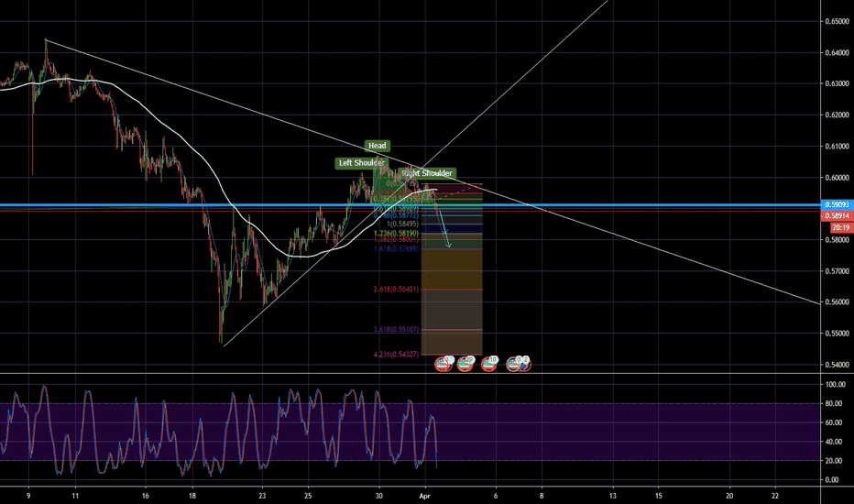This screenshot has width=854, height=504.
Task: Click the 0.64000 price axis label
Action: click(x=838, y=53)
